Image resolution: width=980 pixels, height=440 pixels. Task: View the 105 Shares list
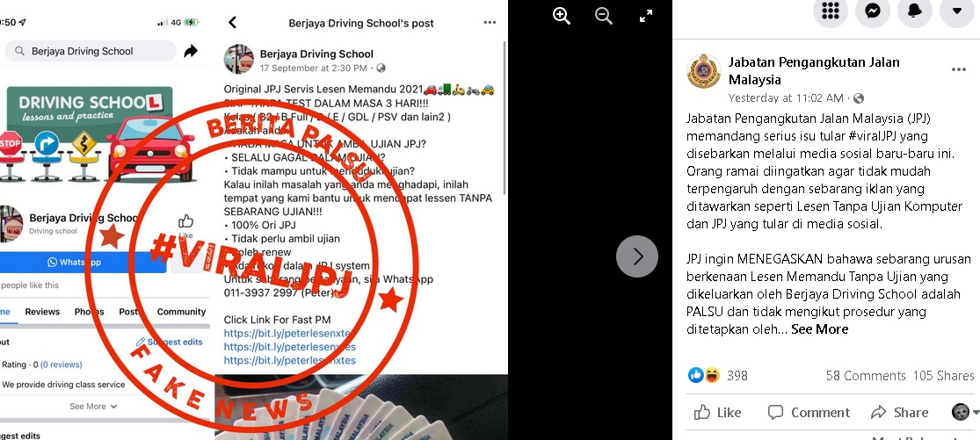tap(943, 376)
